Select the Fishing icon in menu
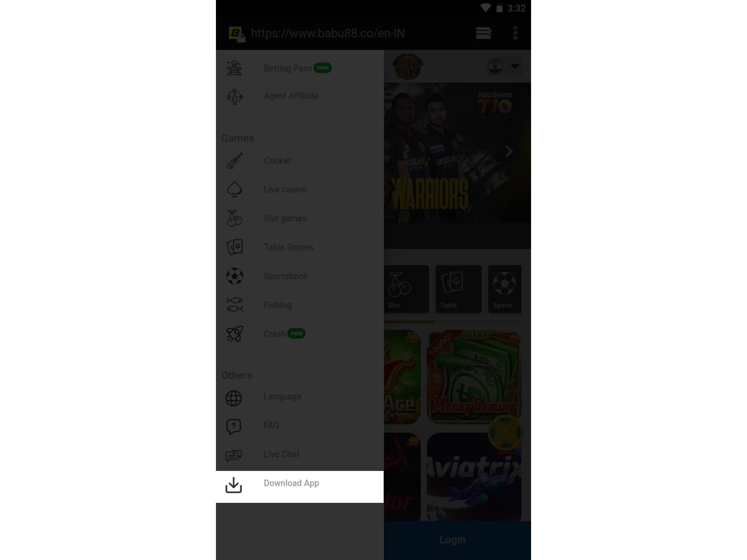Screen dimensions: 747x560 (x=234, y=305)
